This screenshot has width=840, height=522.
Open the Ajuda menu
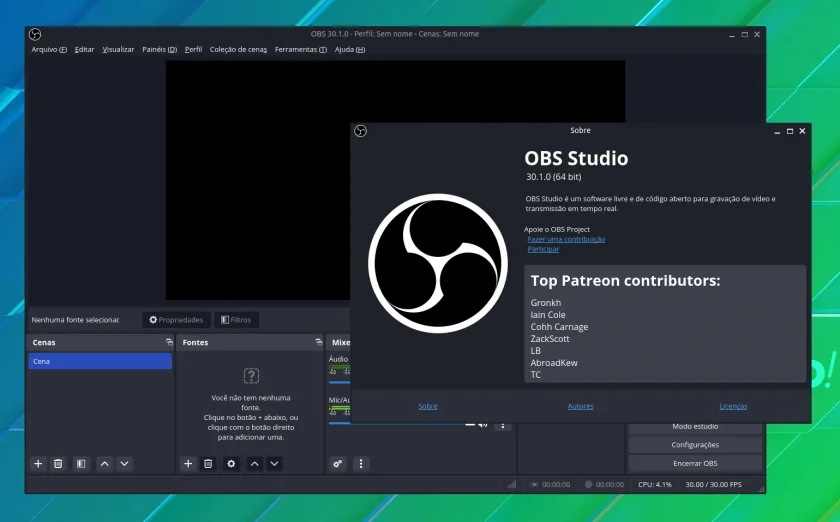(x=350, y=49)
